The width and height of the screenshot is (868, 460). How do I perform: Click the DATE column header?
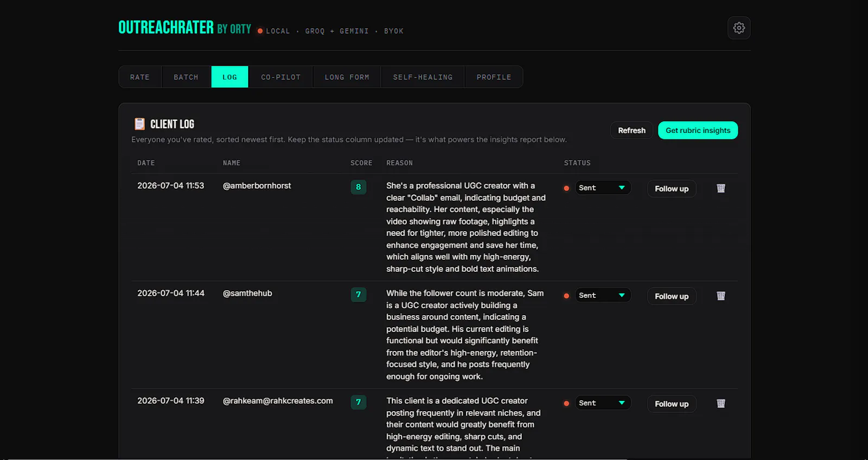tap(146, 163)
